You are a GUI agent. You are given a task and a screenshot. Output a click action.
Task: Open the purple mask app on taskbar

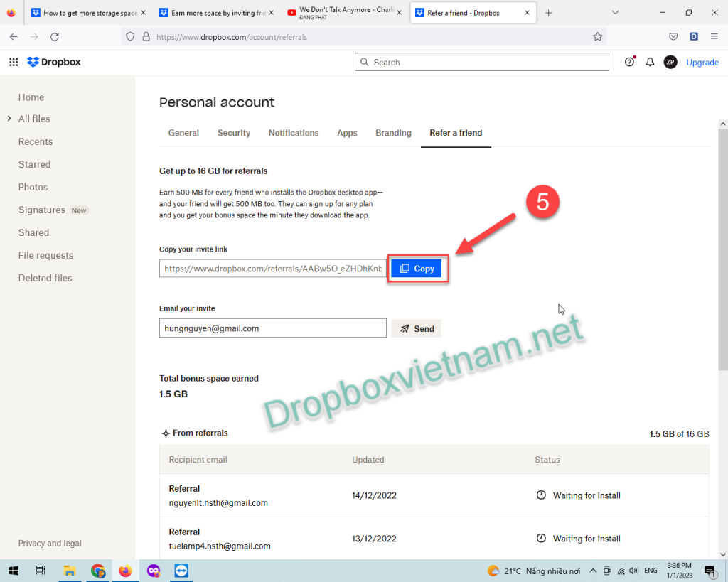154,571
